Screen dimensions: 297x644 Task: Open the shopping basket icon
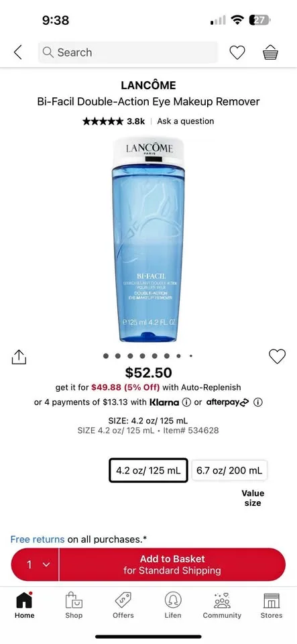(270, 52)
